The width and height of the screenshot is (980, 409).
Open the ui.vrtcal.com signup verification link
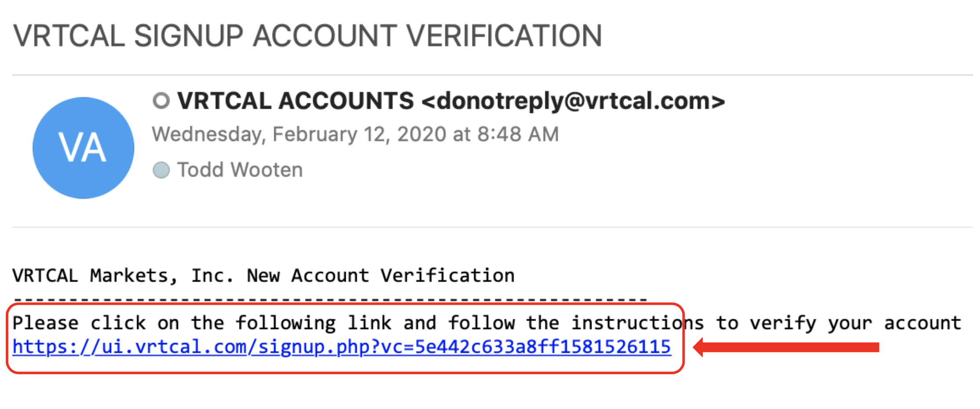click(342, 347)
